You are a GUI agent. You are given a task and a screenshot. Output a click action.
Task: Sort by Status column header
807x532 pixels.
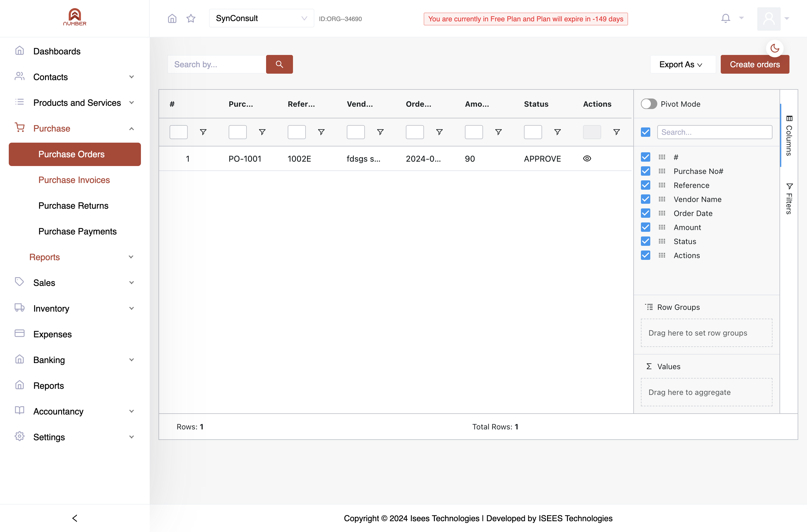click(x=536, y=104)
